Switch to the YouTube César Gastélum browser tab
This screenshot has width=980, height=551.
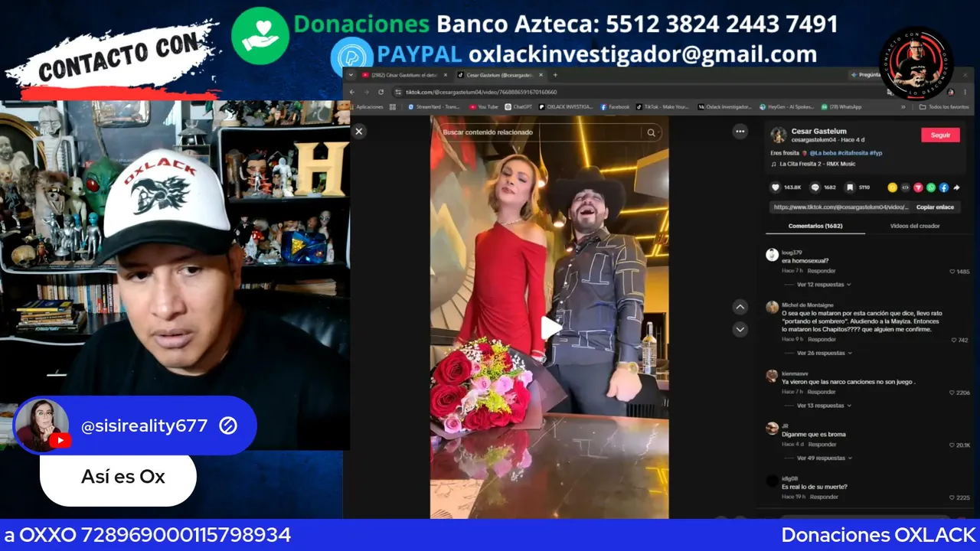405,75
